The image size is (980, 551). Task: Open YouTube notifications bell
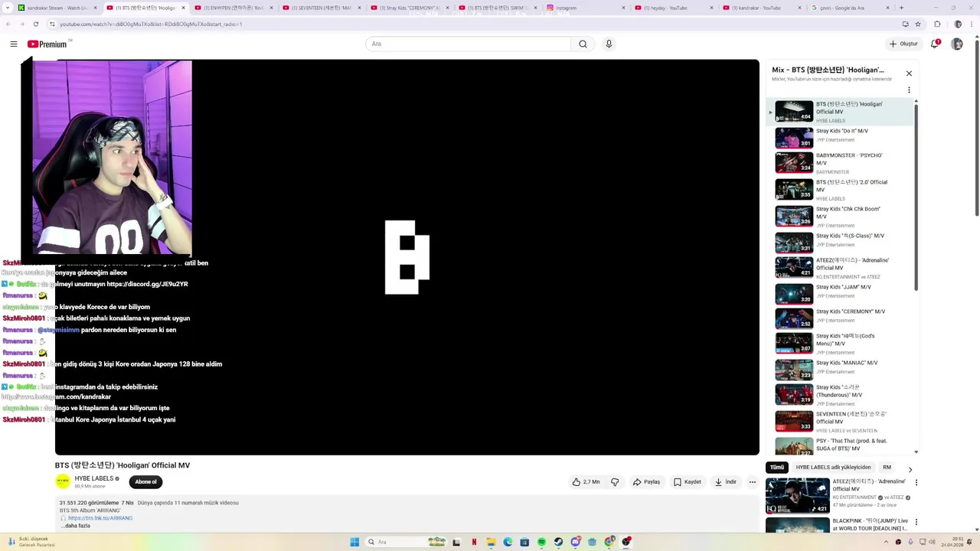point(935,44)
